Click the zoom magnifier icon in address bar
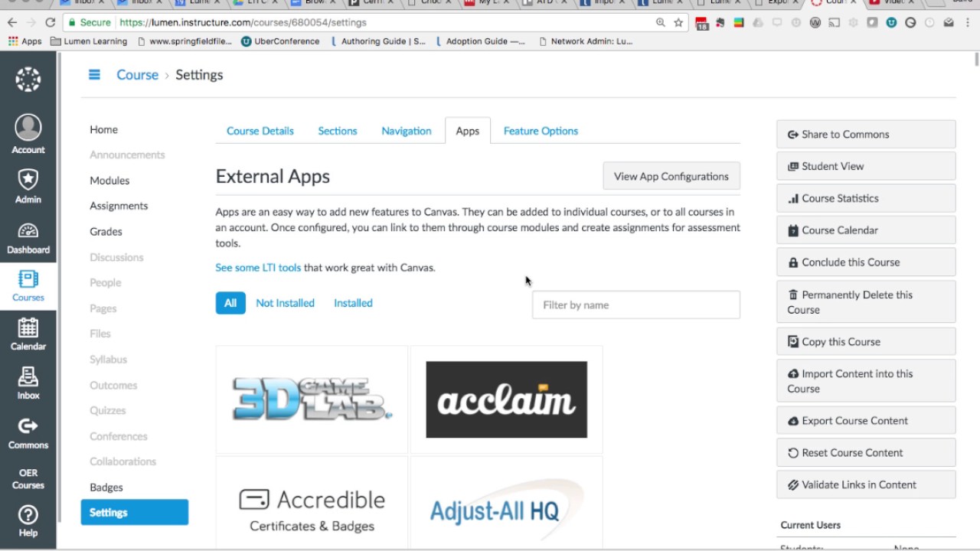The width and height of the screenshot is (980, 551). coord(660,23)
